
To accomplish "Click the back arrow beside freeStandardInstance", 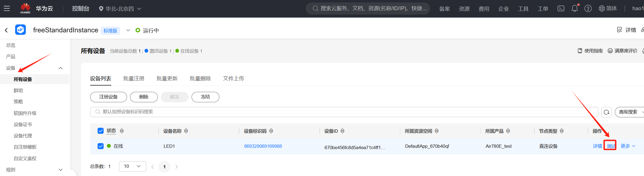I will pyautogui.click(x=6, y=30).
